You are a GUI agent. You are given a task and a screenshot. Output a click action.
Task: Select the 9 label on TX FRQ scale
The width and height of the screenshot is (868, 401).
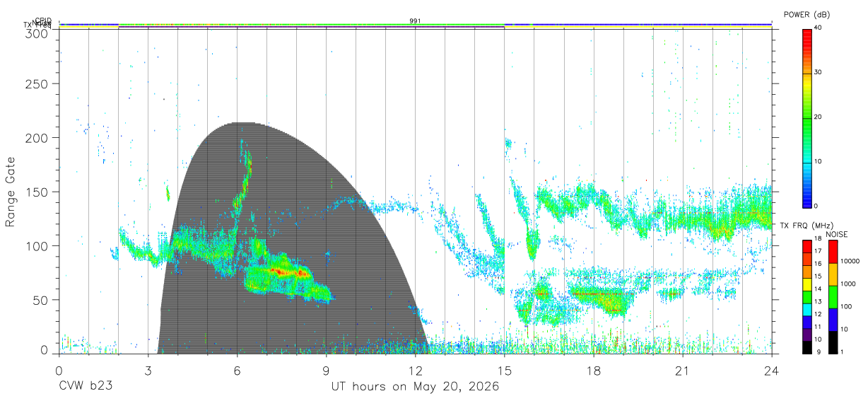tap(819, 351)
